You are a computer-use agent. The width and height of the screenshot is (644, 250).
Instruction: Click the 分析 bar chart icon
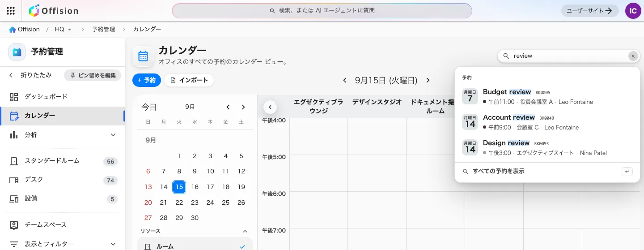click(14, 135)
